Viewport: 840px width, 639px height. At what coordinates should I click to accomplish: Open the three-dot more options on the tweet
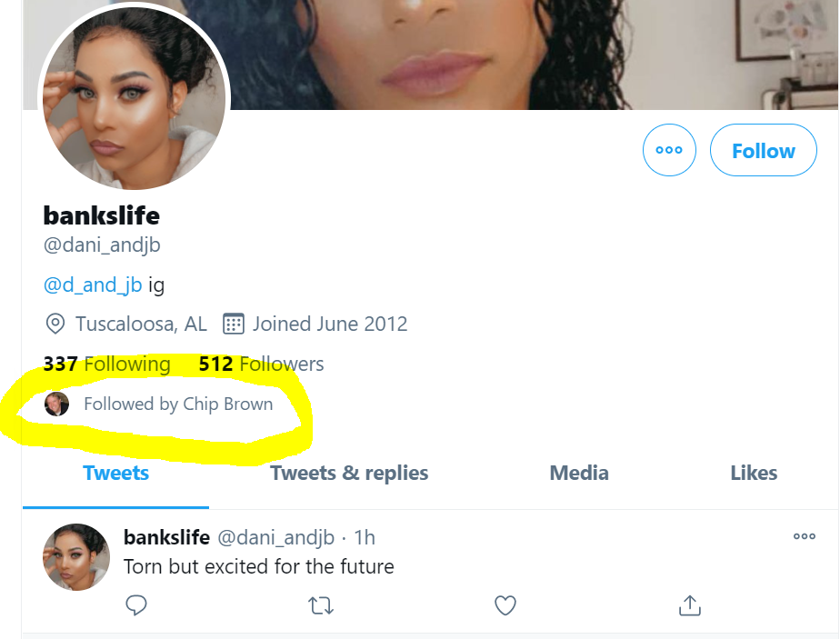tap(804, 536)
